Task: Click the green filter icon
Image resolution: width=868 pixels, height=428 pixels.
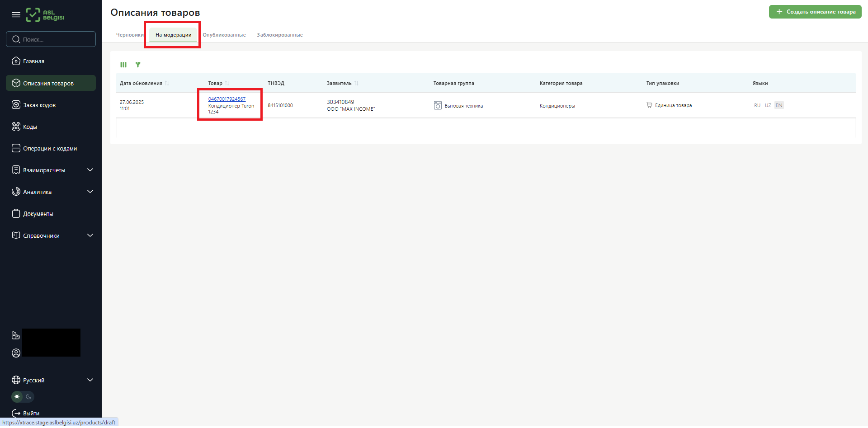Action: coord(138,65)
